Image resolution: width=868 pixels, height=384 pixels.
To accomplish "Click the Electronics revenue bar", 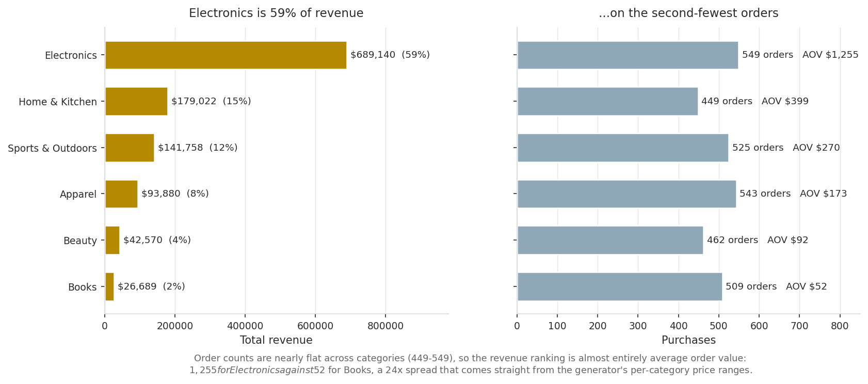I will pos(226,55).
